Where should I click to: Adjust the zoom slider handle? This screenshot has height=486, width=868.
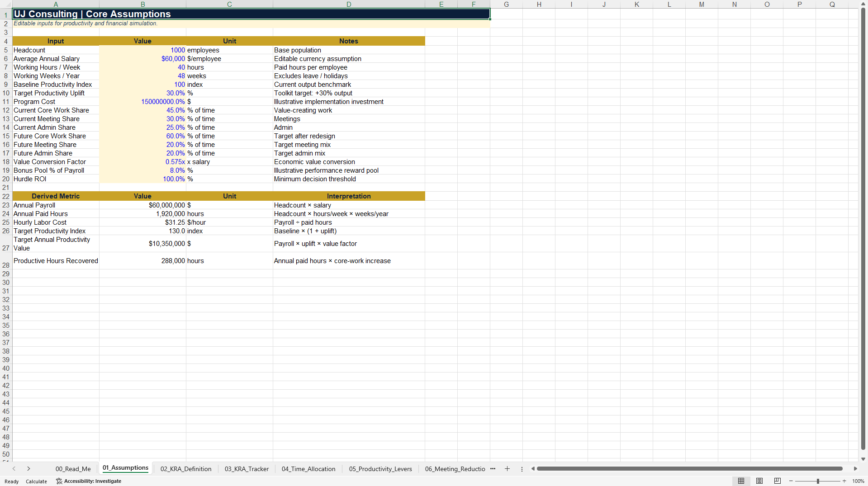click(818, 481)
